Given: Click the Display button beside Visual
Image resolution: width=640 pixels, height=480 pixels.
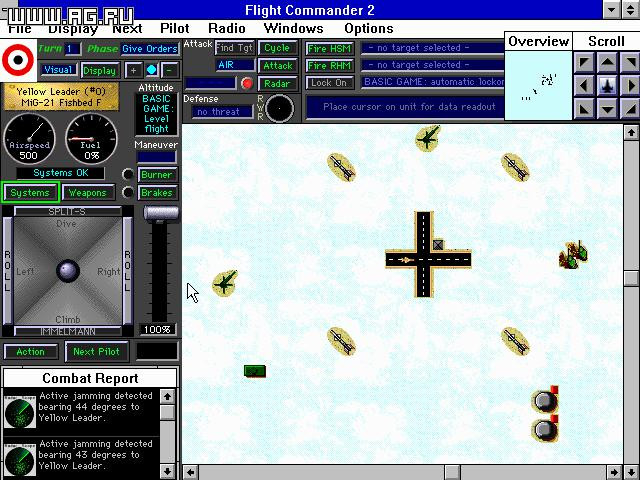Looking at the screenshot, I should tap(100, 70).
